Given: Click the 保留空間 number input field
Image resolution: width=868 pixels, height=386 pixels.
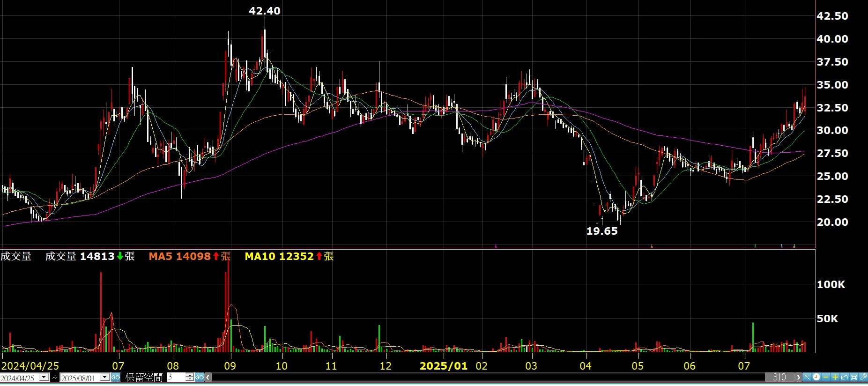Looking at the screenshot, I should point(176,377).
